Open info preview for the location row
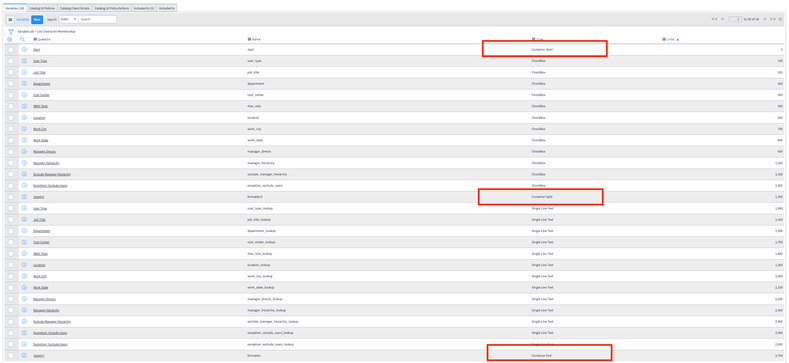 24,117
